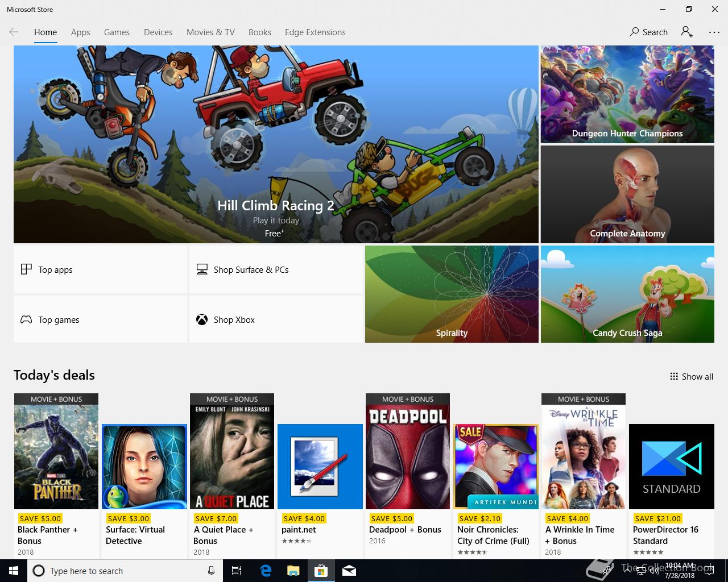This screenshot has width=728, height=582.
Task: Go to the Games tab
Action: [x=117, y=32]
